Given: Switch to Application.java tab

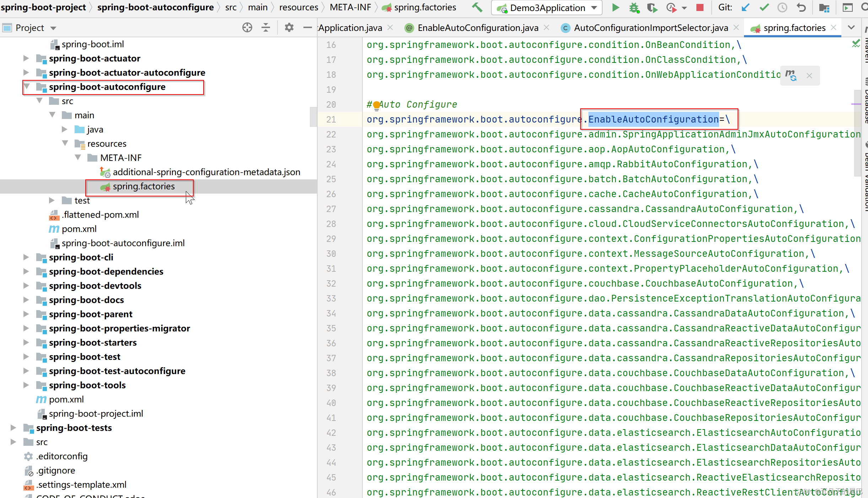Looking at the screenshot, I should tap(350, 28).
